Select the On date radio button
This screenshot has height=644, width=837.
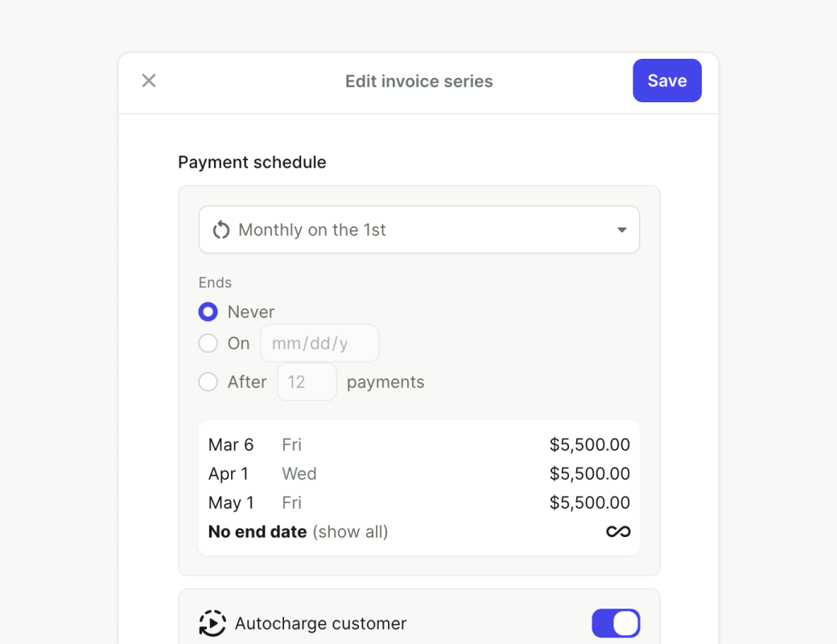(x=208, y=344)
